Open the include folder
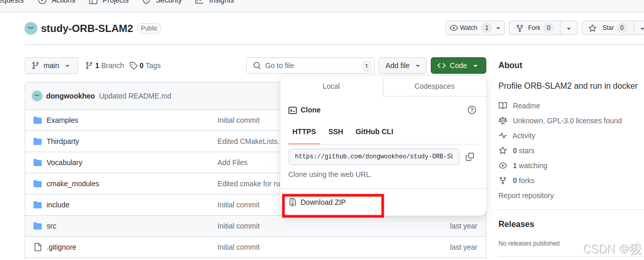 (58, 205)
